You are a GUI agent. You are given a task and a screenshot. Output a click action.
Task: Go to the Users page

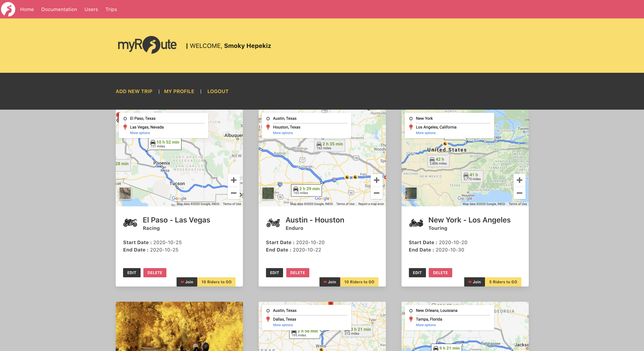point(91,9)
